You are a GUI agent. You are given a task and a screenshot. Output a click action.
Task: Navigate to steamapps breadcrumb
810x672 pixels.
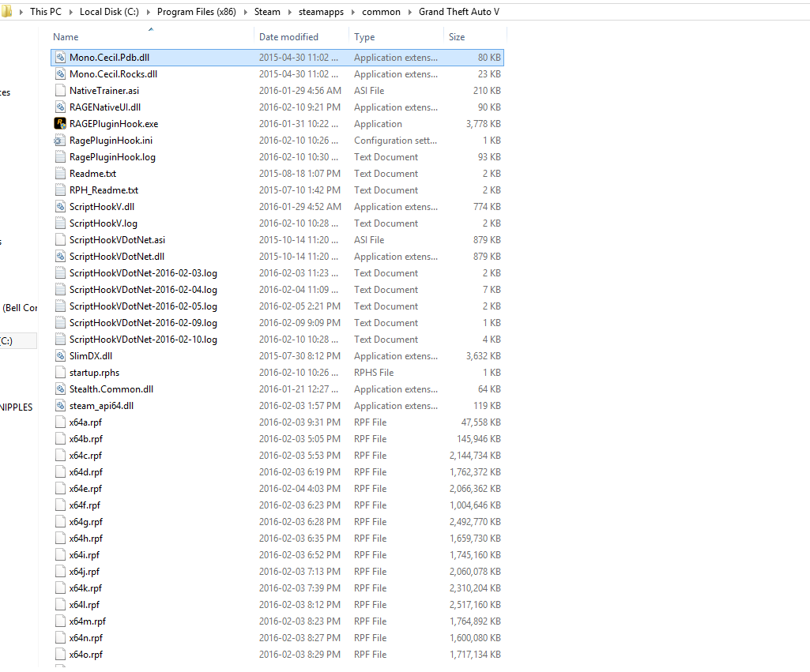(x=321, y=11)
